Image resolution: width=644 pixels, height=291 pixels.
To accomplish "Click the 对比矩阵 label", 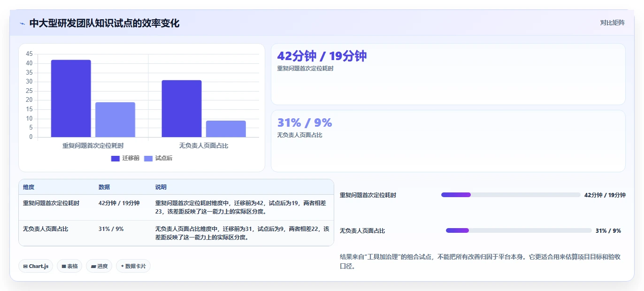I will 612,23.
